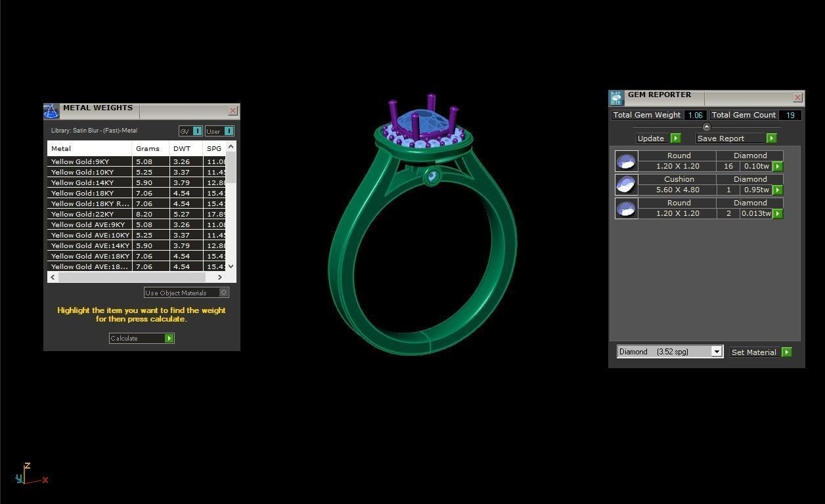Click the Update button label
Viewport: 825px width, 504px height.
pos(651,138)
